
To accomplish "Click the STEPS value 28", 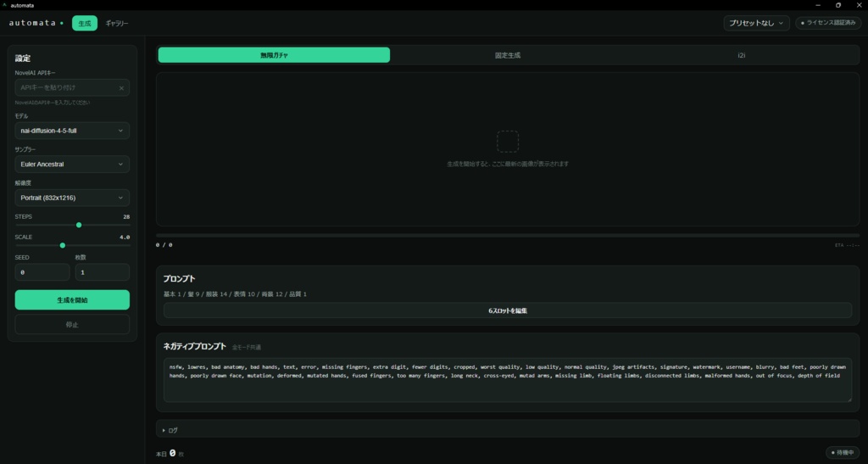I will click(x=126, y=216).
